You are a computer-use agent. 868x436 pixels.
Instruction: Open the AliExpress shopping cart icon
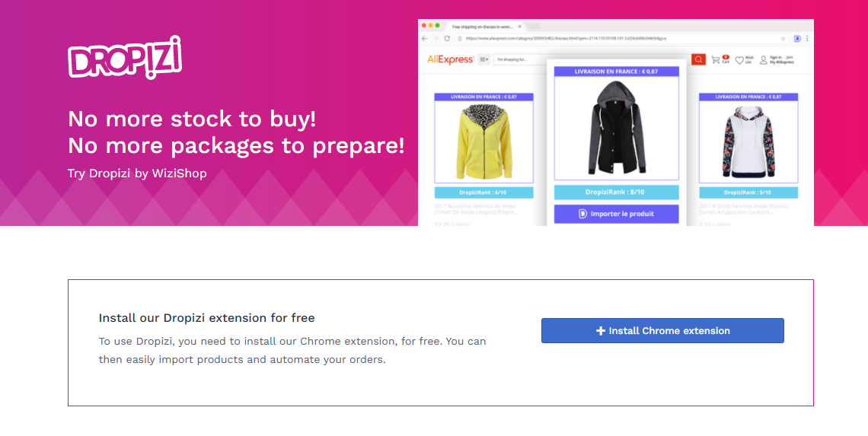tap(716, 59)
